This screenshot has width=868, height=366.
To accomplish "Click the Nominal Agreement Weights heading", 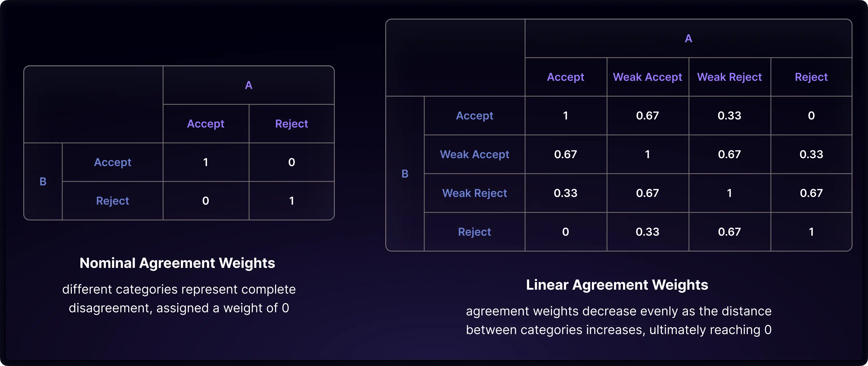I will [x=177, y=263].
